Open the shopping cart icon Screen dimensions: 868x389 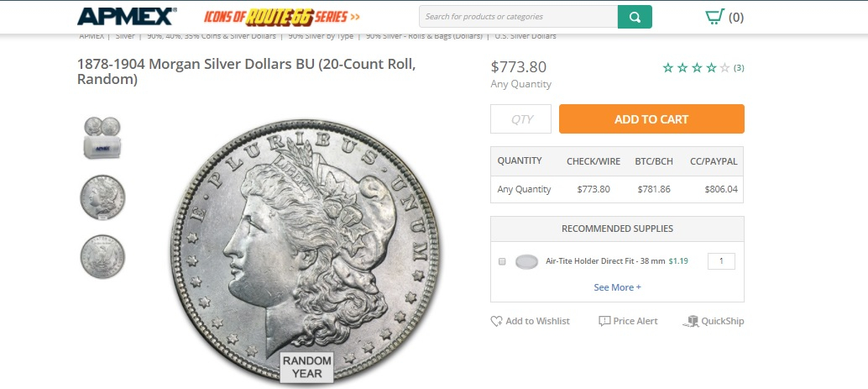tap(714, 17)
